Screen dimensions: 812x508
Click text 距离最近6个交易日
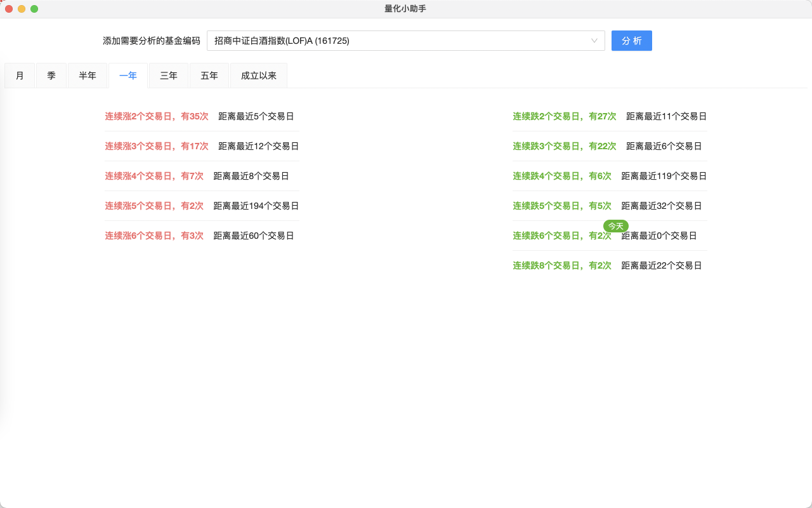coord(664,146)
